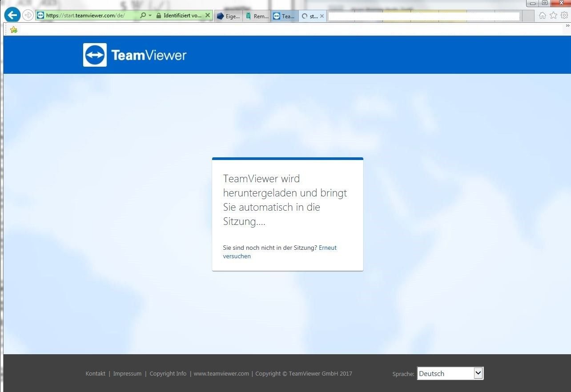Click the browser Back arrow button

[x=12, y=15]
